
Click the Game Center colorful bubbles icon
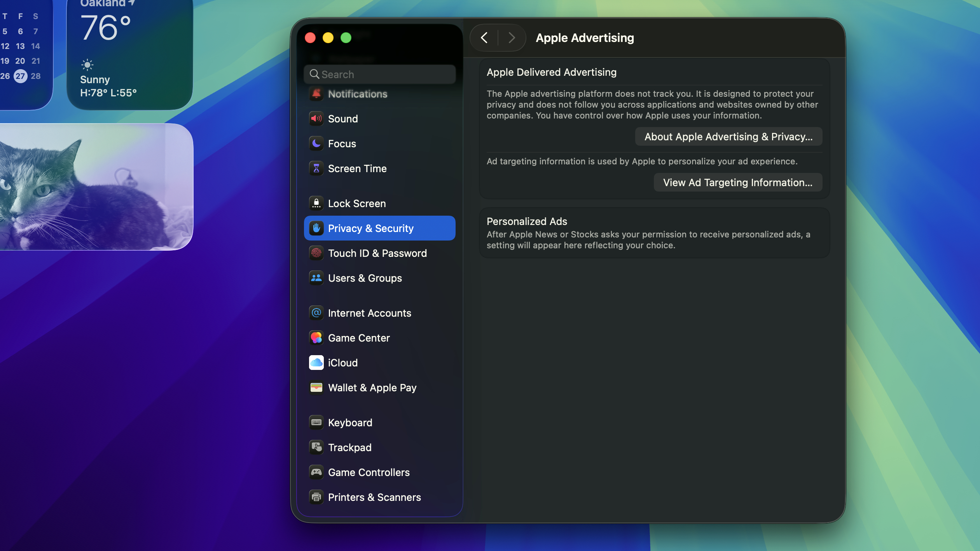(316, 338)
